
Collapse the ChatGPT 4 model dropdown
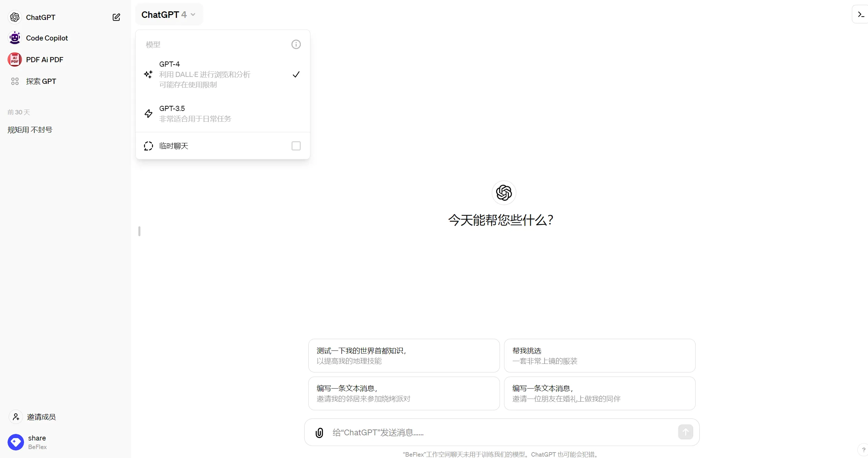(169, 14)
